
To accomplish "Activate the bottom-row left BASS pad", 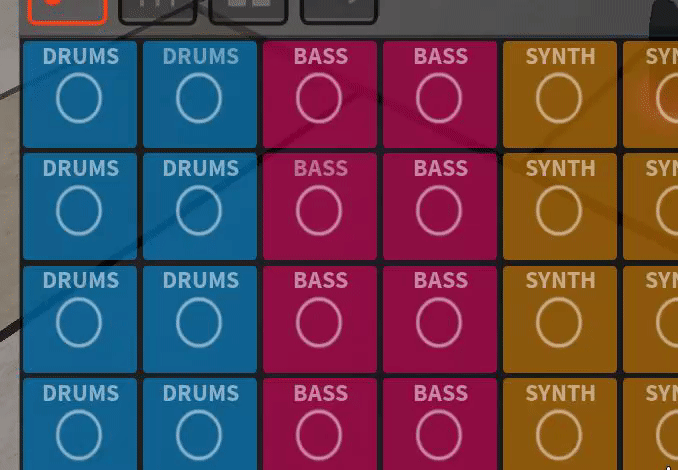I will pos(320,424).
